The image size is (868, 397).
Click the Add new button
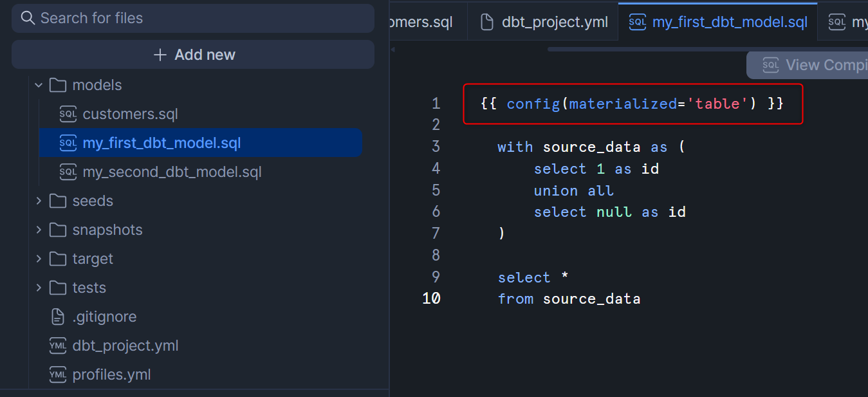193,55
